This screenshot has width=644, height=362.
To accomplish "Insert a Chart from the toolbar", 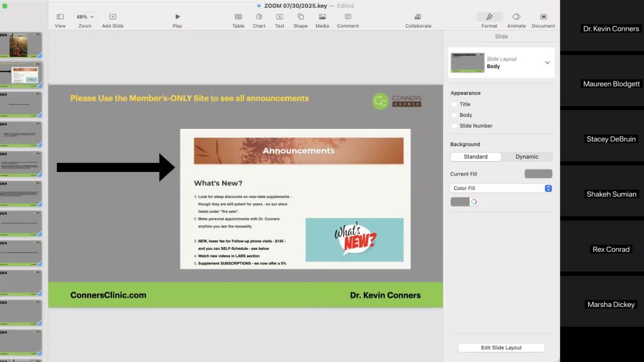I will coord(259,20).
